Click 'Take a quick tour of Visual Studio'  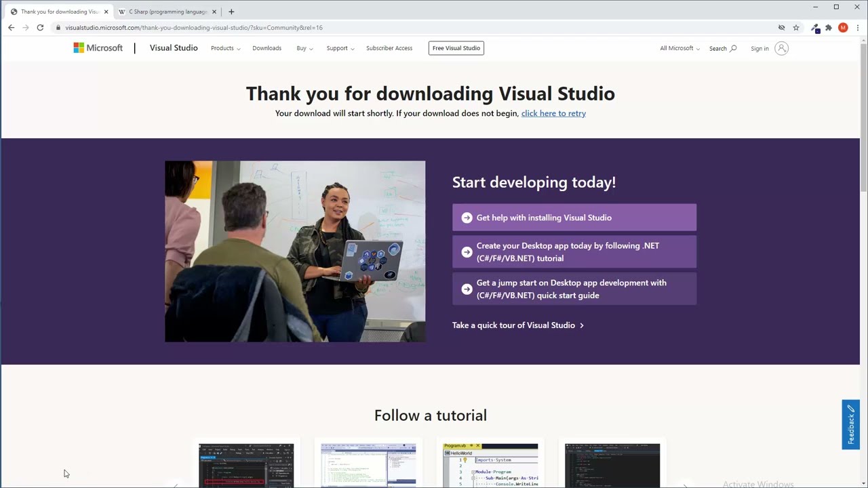pyautogui.click(x=518, y=325)
